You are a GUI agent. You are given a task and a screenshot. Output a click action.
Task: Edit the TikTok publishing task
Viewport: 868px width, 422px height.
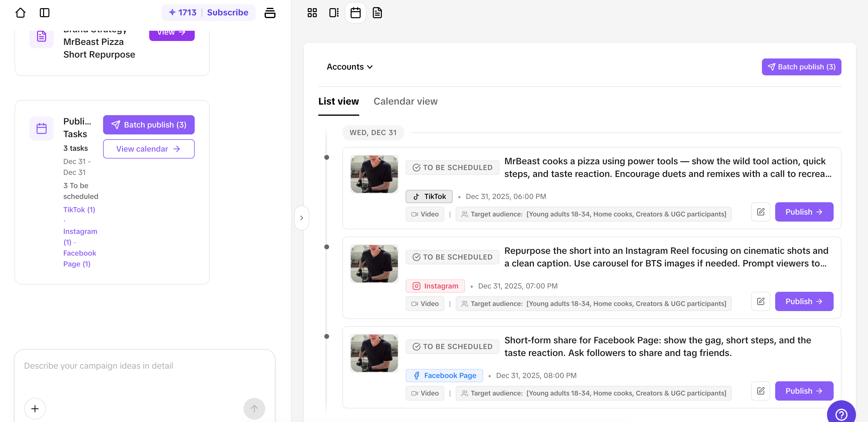[x=760, y=212]
